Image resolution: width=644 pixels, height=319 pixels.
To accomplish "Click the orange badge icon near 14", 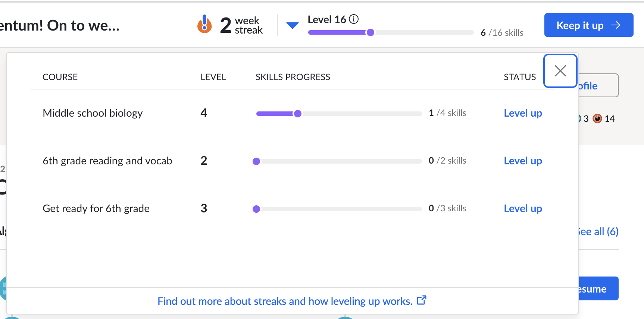I will [x=597, y=119].
